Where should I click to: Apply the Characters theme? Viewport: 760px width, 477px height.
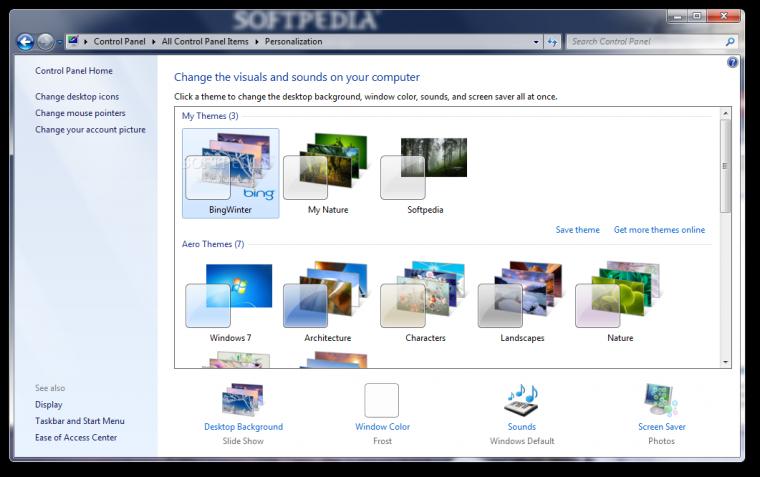coord(425,302)
